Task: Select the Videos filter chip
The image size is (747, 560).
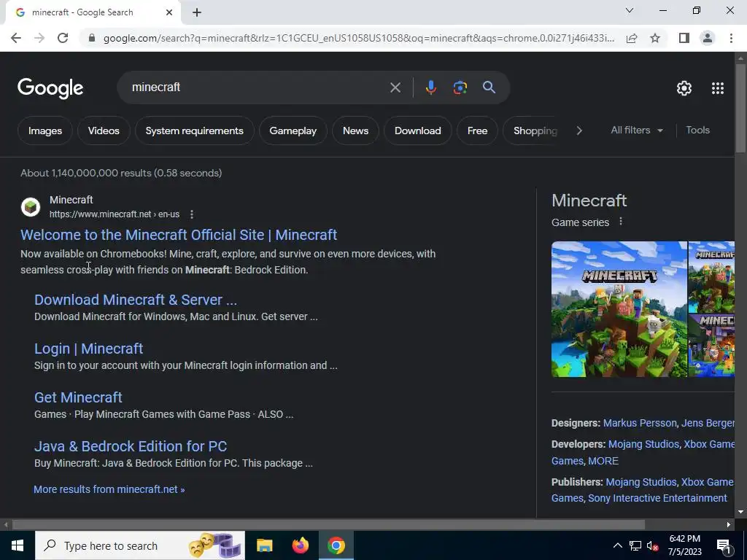Action: [x=104, y=131]
